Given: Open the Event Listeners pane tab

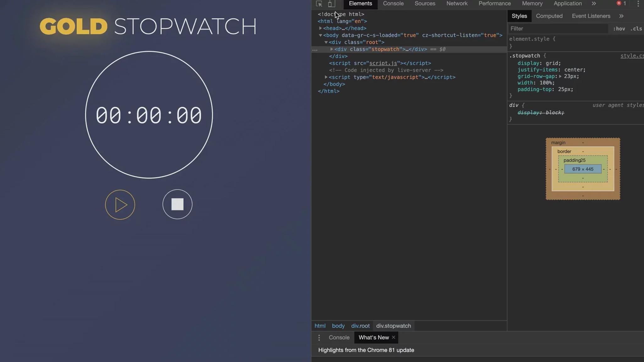Looking at the screenshot, I should tap(591, 16).
